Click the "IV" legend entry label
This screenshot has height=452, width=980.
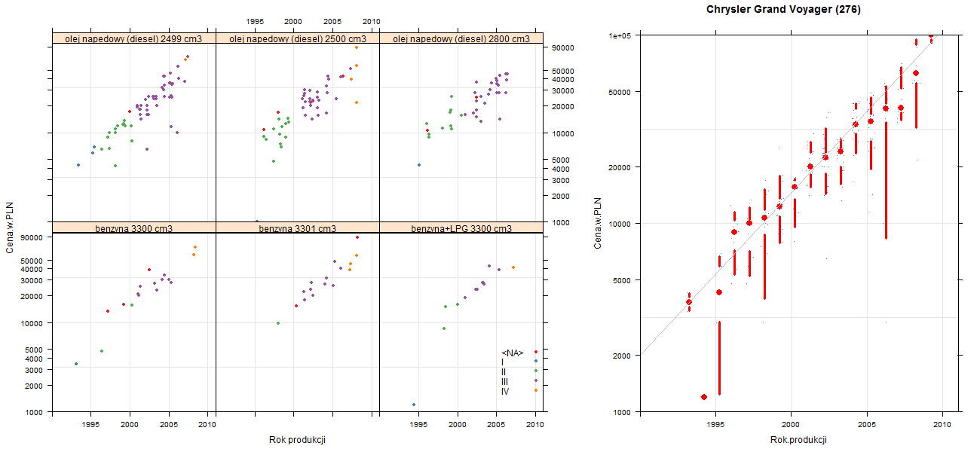(x=505, y=391)
